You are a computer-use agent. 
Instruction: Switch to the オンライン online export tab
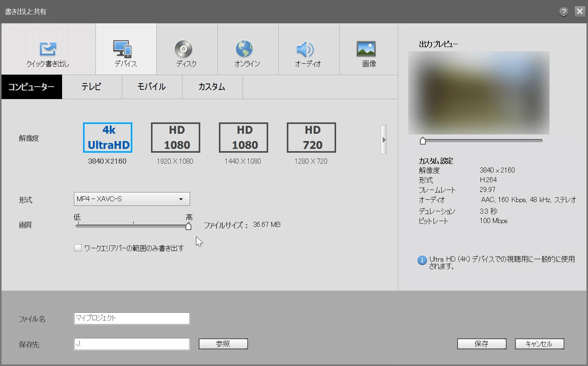pyautogui.click(x=248, y=49)
